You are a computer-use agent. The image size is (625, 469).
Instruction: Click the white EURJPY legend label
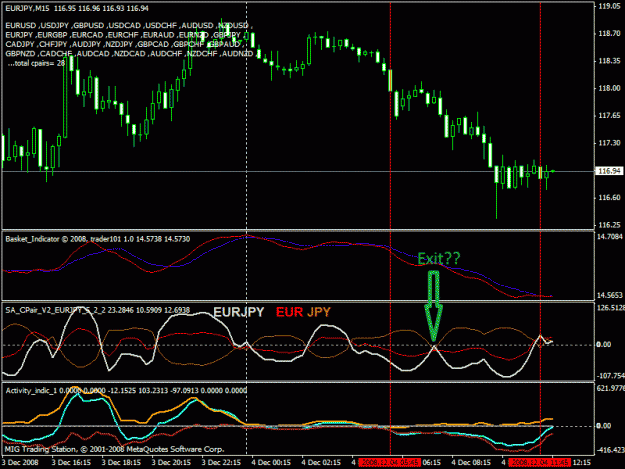point(239,312)
